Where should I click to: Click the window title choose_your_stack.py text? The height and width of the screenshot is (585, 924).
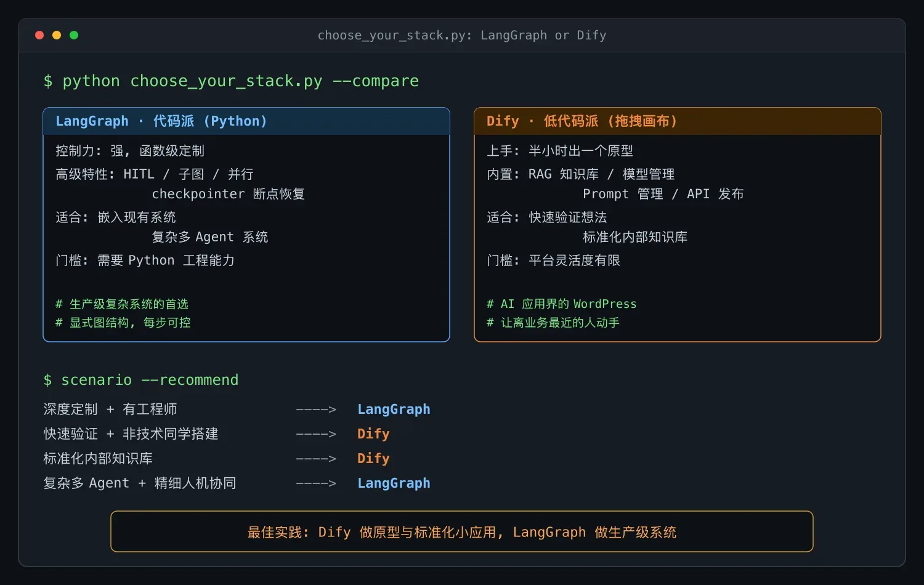pyautogui.click(x=462, y=36)
